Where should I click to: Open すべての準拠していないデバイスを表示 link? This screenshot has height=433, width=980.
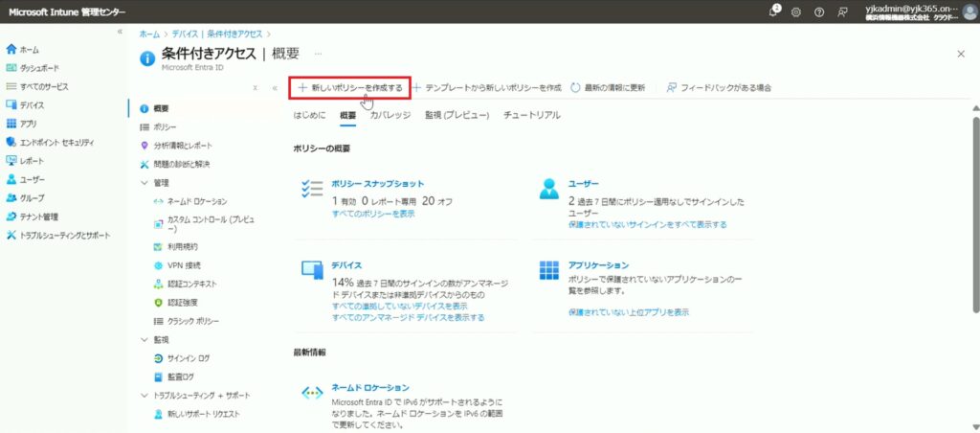coord(399,306)
